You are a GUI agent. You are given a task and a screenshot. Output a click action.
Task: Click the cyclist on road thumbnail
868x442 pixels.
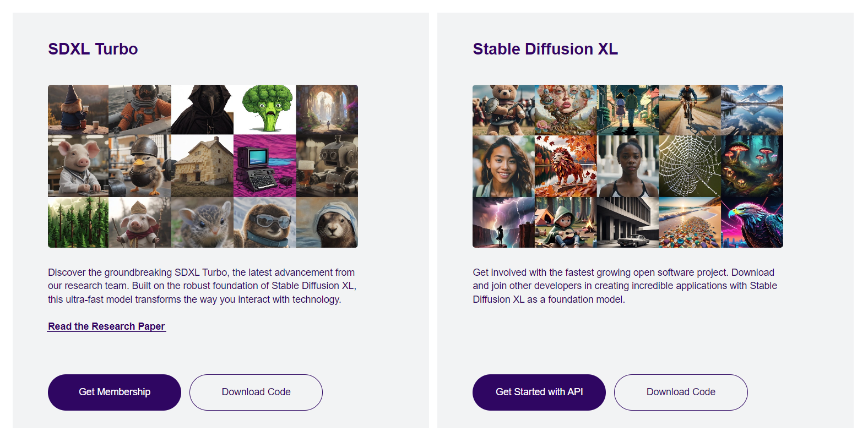[x=690, y=110]
